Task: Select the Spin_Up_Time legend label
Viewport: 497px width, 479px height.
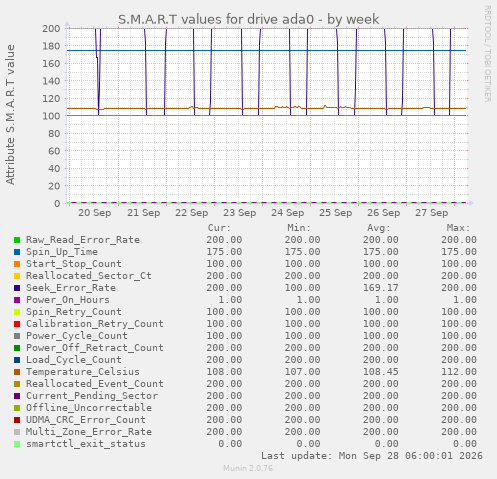Action: coord(62,252)
